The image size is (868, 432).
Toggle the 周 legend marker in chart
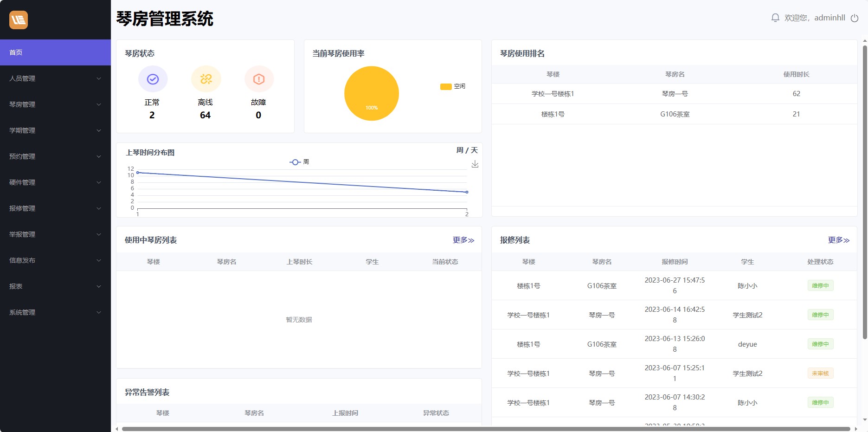click(295, 162)
